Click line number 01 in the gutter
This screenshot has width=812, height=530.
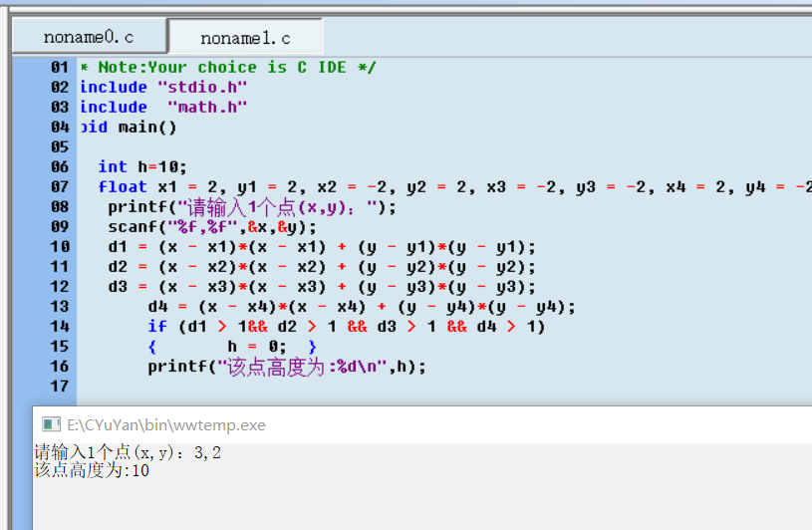tap(60, 68)
